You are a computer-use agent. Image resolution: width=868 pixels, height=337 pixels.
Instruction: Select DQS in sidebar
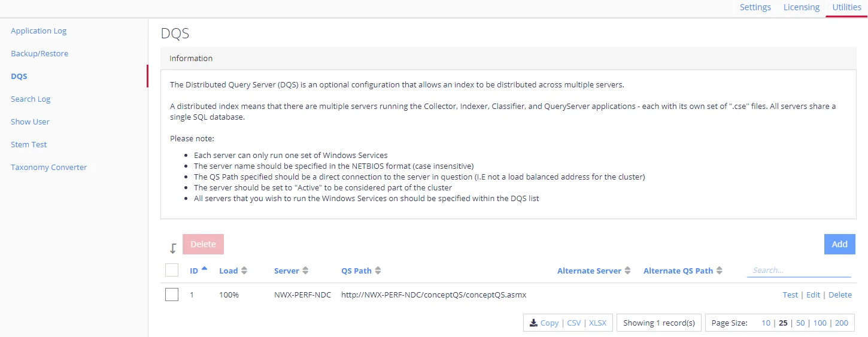pos(19,76)
